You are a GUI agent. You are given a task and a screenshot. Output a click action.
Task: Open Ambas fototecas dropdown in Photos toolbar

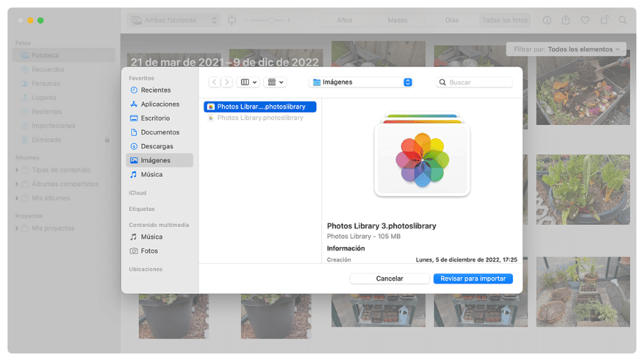point(173,20)
